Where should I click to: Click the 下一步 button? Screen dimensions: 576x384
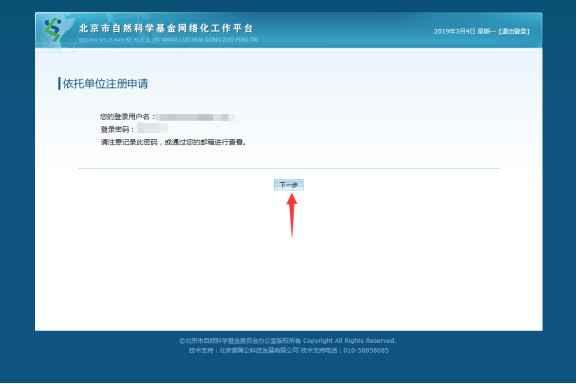(x=289, y=185)
